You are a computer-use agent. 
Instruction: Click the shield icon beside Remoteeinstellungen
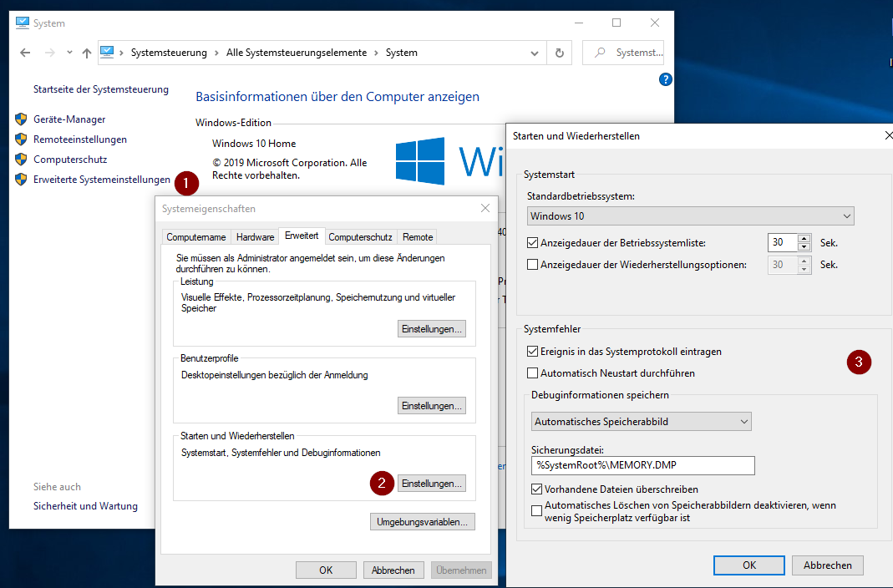click(x=21, y=139)
